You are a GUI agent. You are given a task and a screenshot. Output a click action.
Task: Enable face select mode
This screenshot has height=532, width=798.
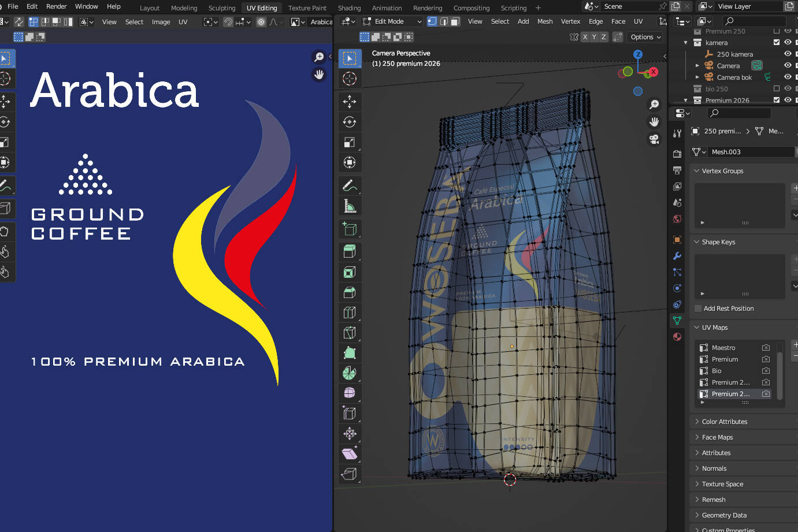coord(455,21)
